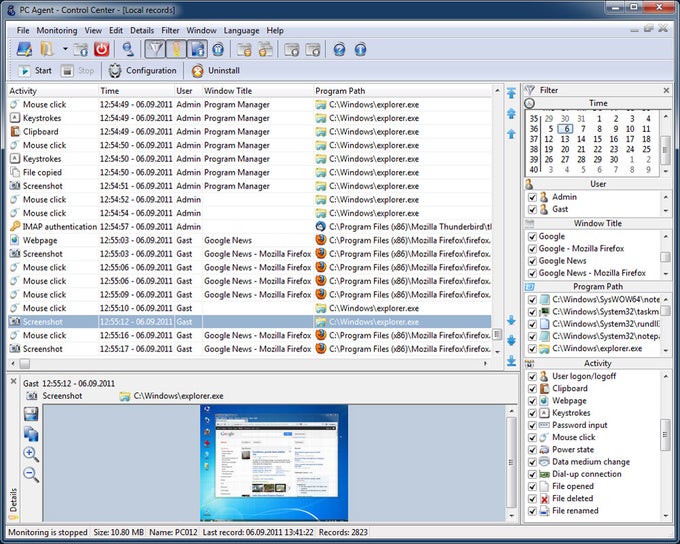Click the records table vertical scrollbar down arrow

coord(497,352)
